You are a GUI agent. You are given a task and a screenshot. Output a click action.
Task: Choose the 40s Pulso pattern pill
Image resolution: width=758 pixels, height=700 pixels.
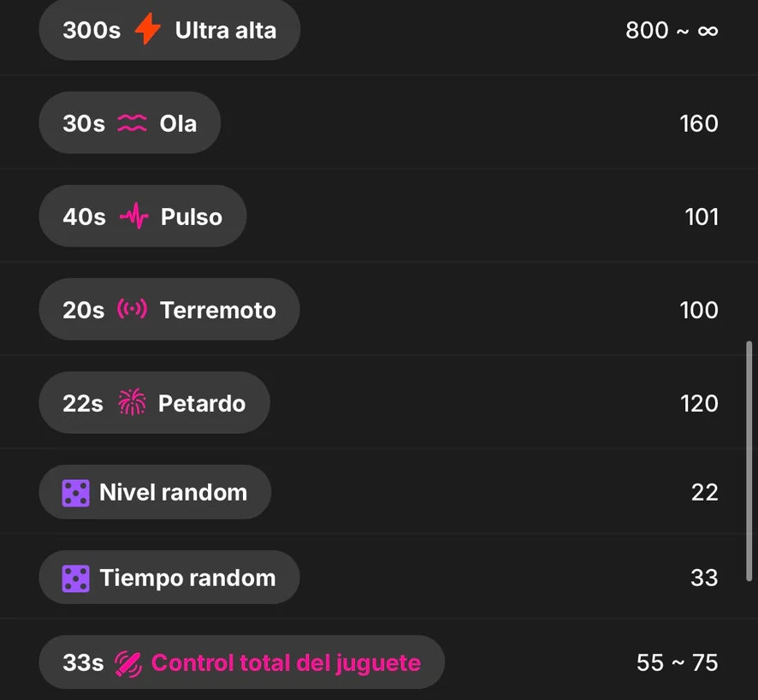point(142,217)
